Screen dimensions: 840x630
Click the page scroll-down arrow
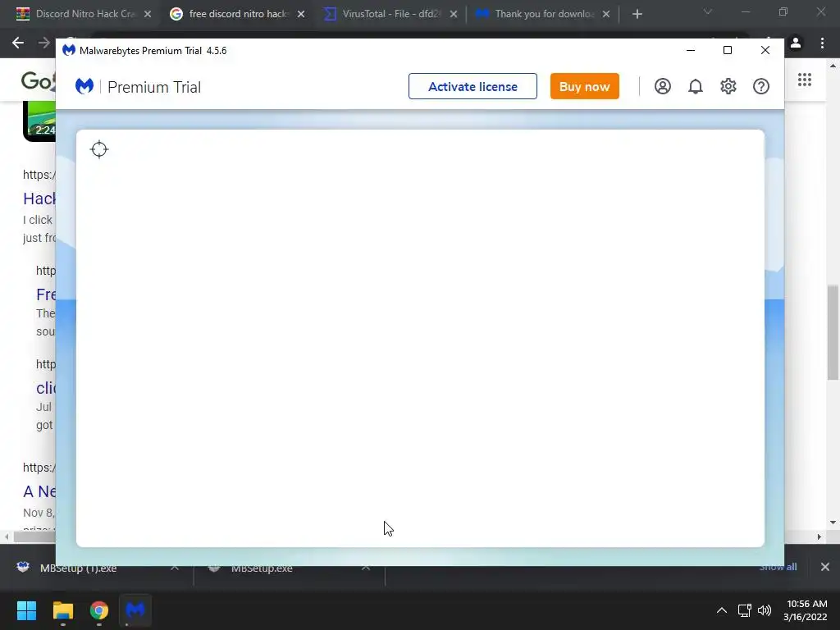pos(833,523)
